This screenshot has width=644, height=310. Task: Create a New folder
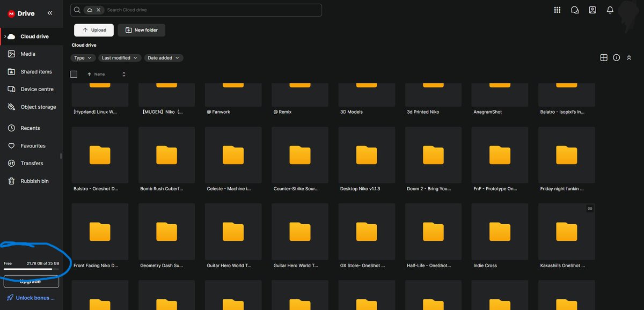click(142, 30)
